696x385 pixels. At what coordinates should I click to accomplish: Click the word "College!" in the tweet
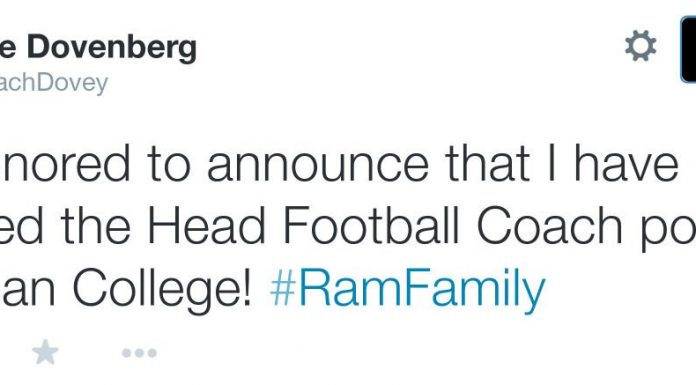[162, 290]
